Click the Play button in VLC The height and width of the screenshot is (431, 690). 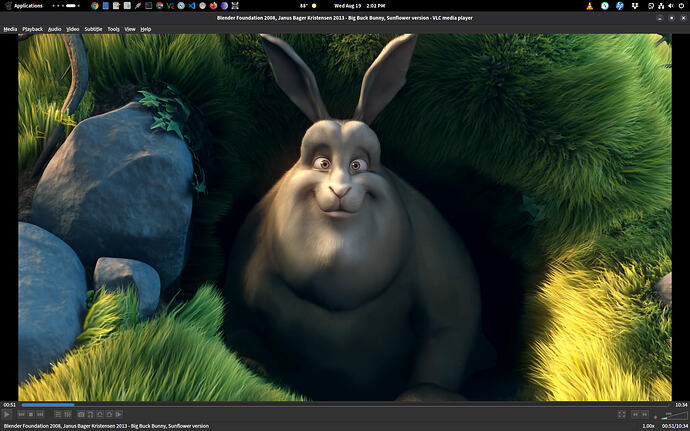click(7, 414)
